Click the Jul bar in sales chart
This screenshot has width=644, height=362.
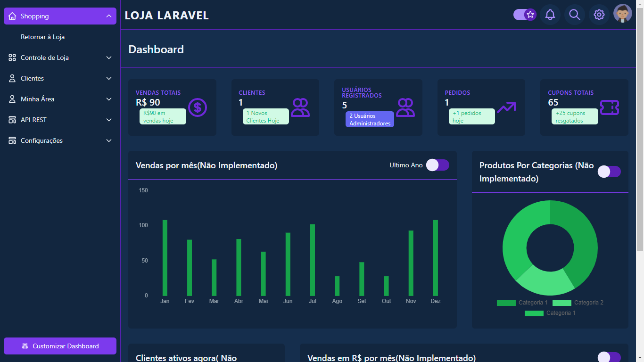(313, 260)
